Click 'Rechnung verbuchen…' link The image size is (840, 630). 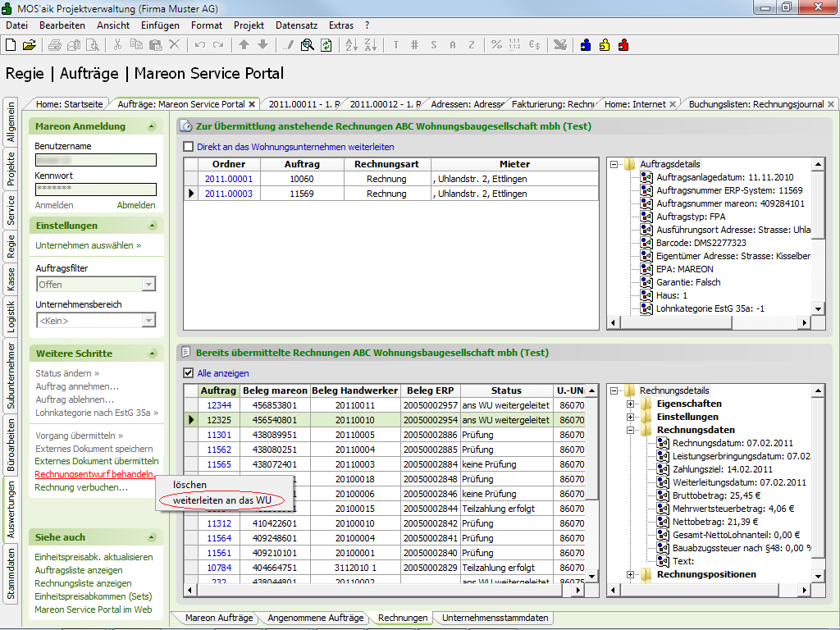(x=81, y=487)
